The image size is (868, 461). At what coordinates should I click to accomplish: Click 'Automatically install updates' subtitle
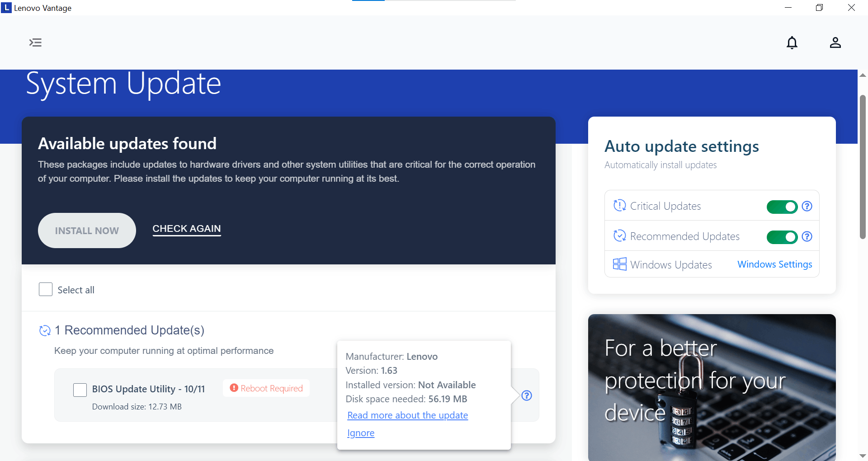coord(660,165)
